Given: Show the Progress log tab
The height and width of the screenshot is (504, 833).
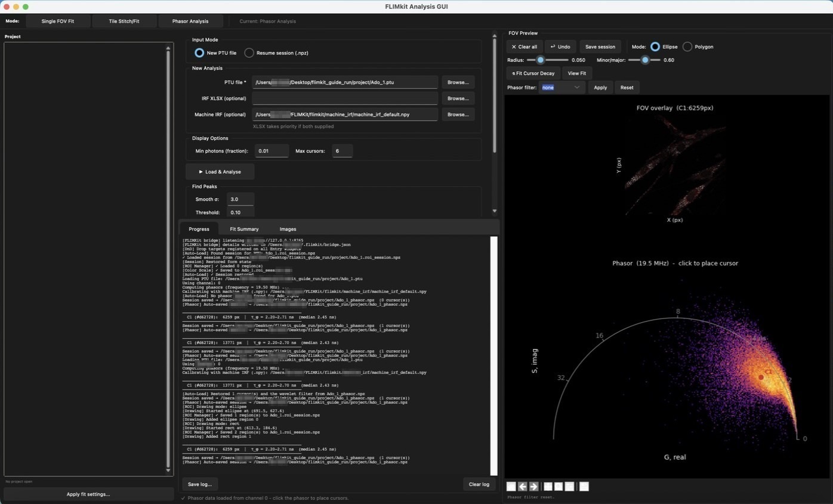Looking at the screenshot, I should [x=199, y=229].
